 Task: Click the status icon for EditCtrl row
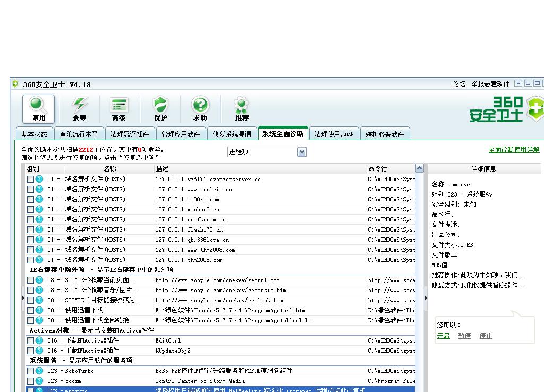(39, 340)
